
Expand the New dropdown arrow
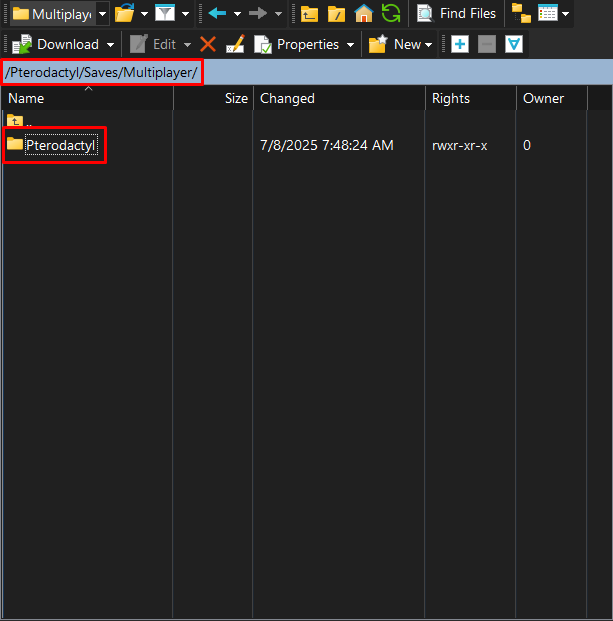pyautogui.click(x=429, y=44)
